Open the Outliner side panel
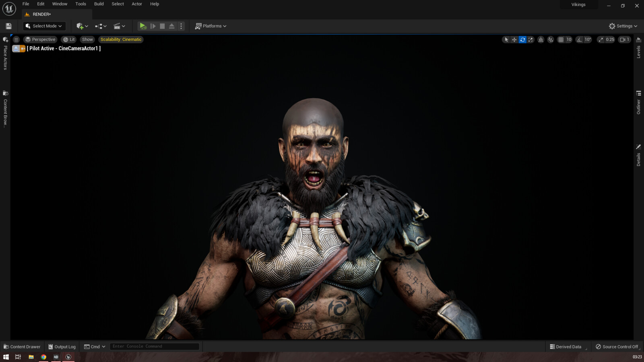 click(x=638, y=103)
